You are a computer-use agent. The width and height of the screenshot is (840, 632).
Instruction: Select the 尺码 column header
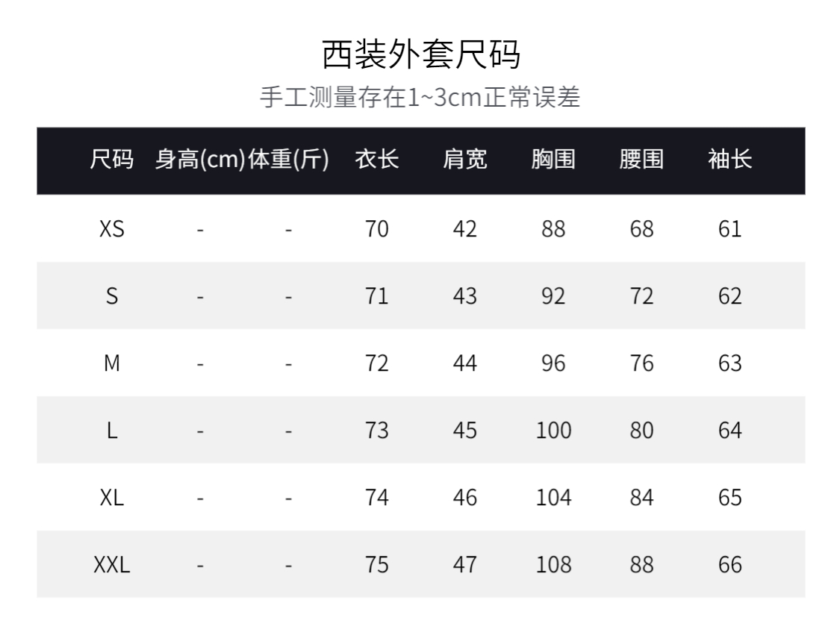click(x=112, y=160)
